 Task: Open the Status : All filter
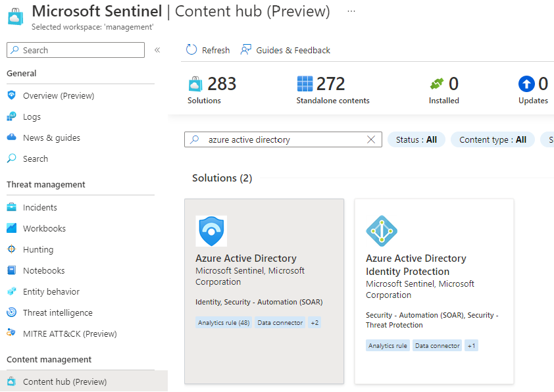click(416, 140)
